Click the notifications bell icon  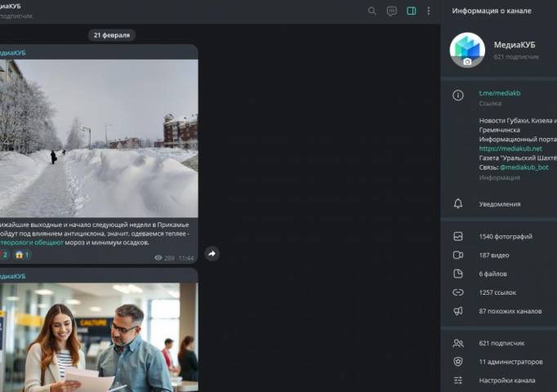pyautogui.click(x=458, y=203)
